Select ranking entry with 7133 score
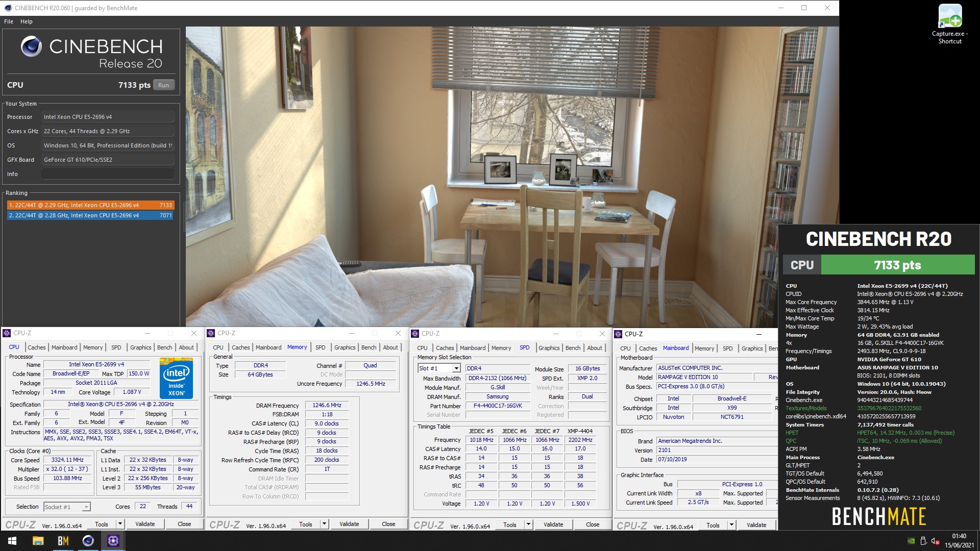The height and width of the screenshot is (551, 980). pos(91,205)
